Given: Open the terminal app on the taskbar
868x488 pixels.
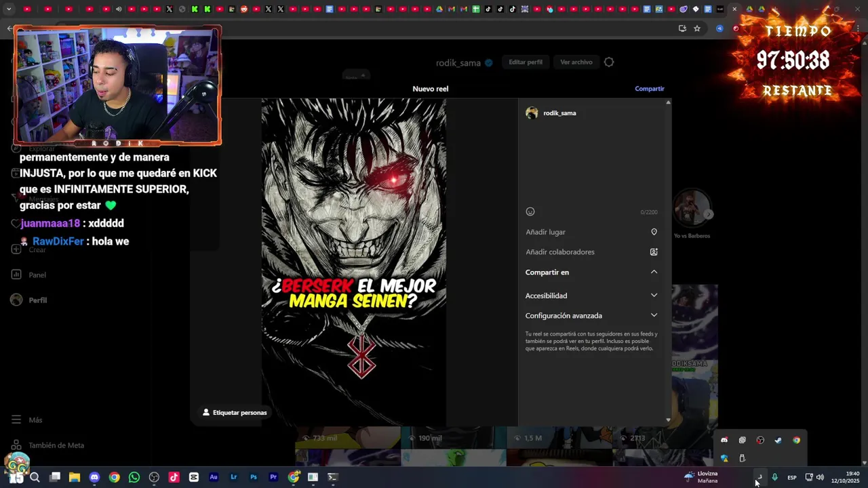Looking at the screenshot, I should (x=332, y=477).
